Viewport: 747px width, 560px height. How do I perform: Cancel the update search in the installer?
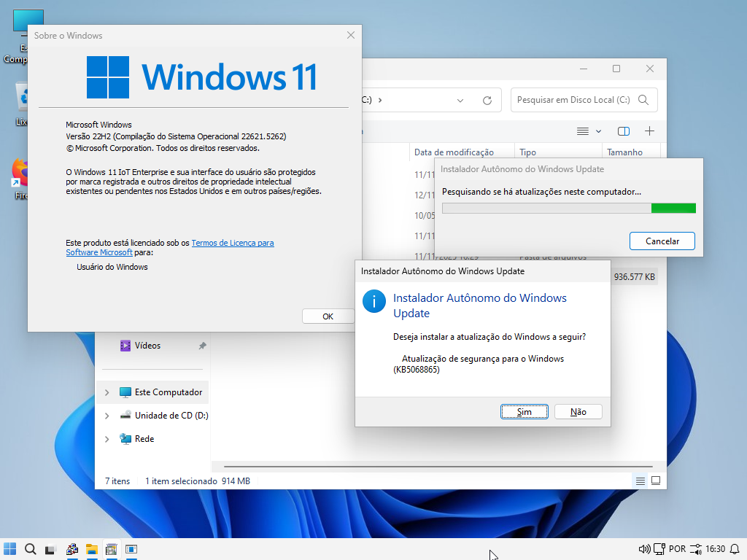(662, 241)
